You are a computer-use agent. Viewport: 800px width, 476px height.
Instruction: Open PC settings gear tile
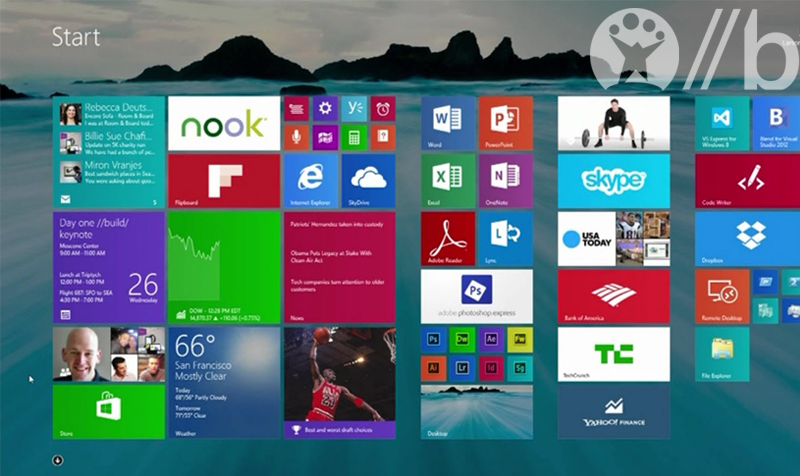click(326, 109)
